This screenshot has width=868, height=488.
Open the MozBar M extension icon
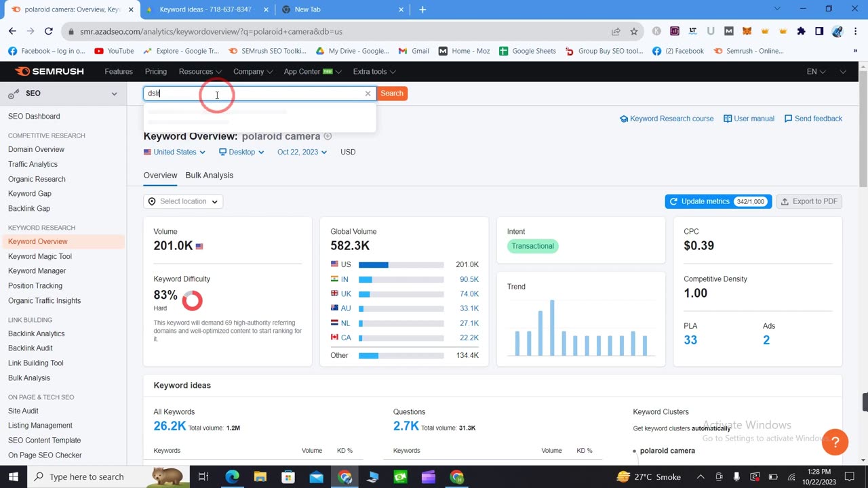click(728, 31)
